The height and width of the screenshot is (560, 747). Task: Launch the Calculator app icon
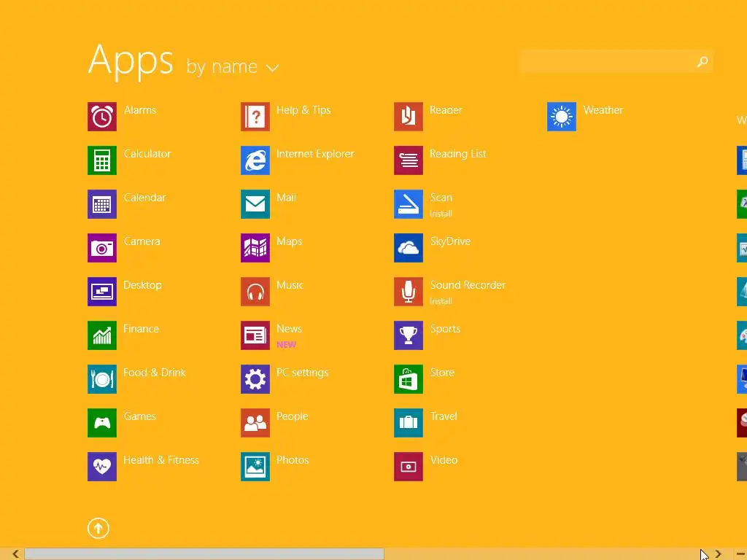coord(102,160)
